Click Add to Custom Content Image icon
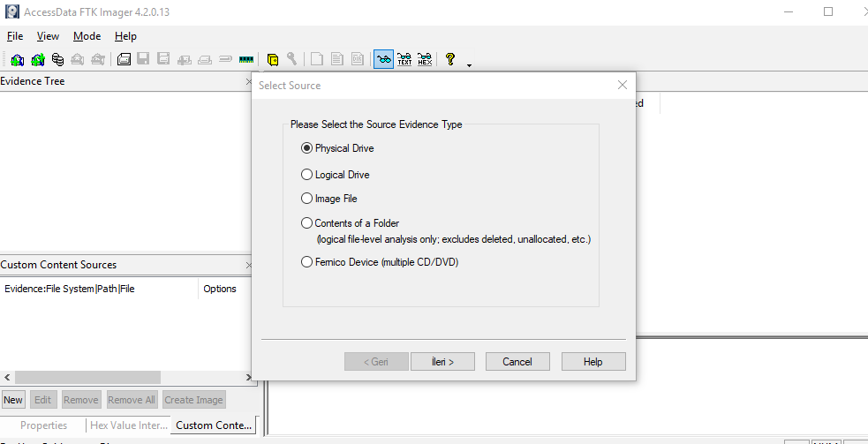The image size is (868, 444). pos(185,59)
